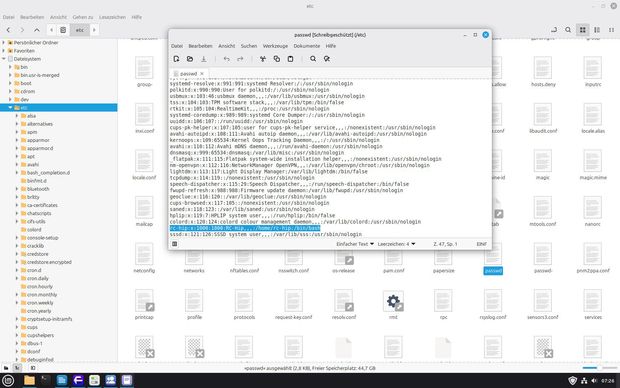
Task: Collapse the etc folder in the tree
Action: [x=10, y=108]
